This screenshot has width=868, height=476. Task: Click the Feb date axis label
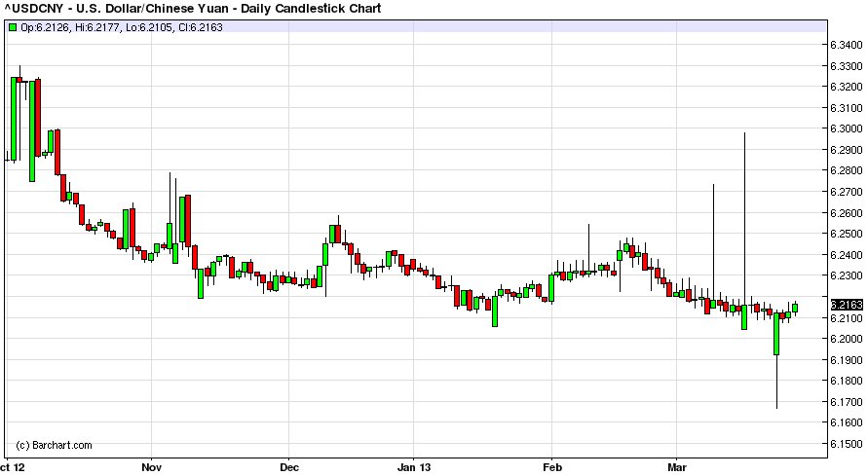[x=552, y=467]
